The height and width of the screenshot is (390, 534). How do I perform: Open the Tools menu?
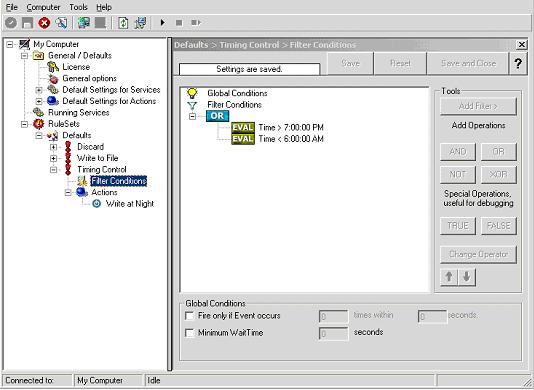coord(78,7)
